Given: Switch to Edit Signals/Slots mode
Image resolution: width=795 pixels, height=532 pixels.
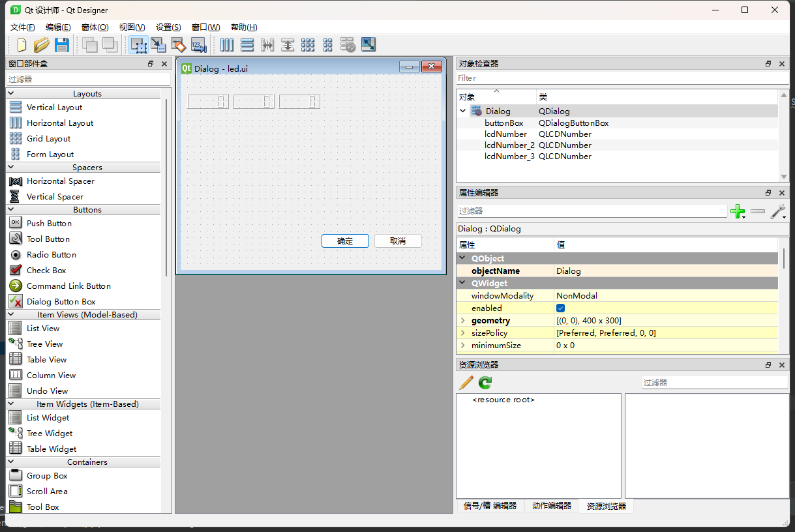Looking at the screenshot, I should (x=158, y=45).
